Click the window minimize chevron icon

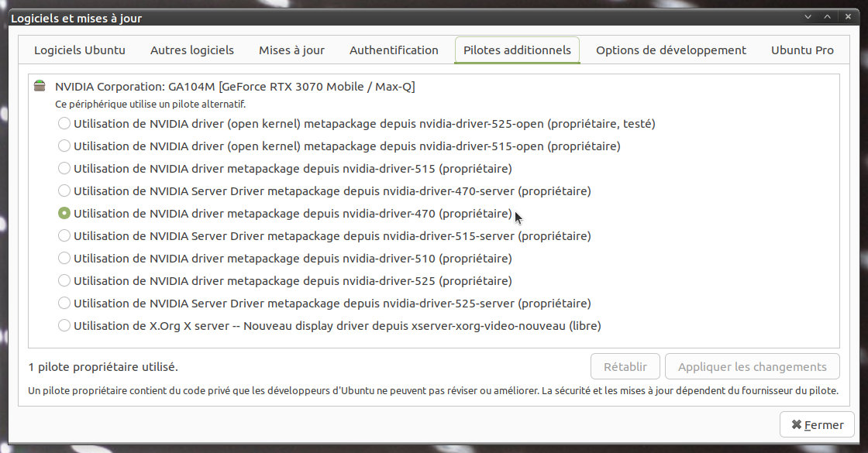coord(808,16)
